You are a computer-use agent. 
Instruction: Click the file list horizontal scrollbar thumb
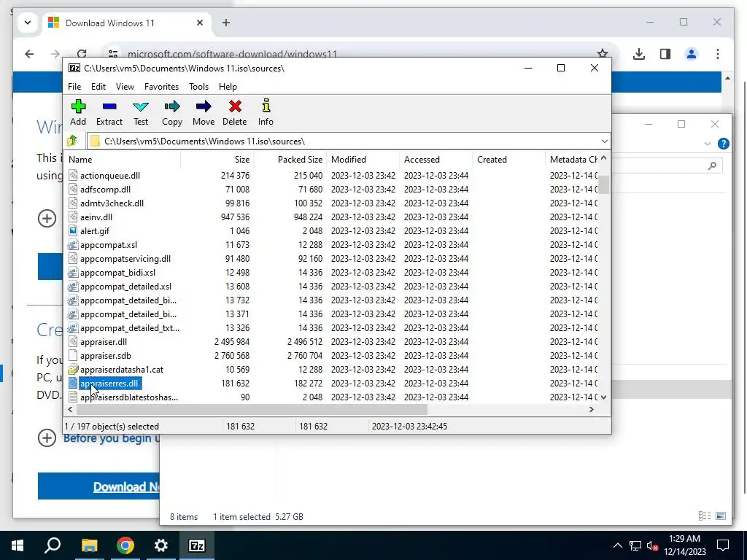point(252,410)
